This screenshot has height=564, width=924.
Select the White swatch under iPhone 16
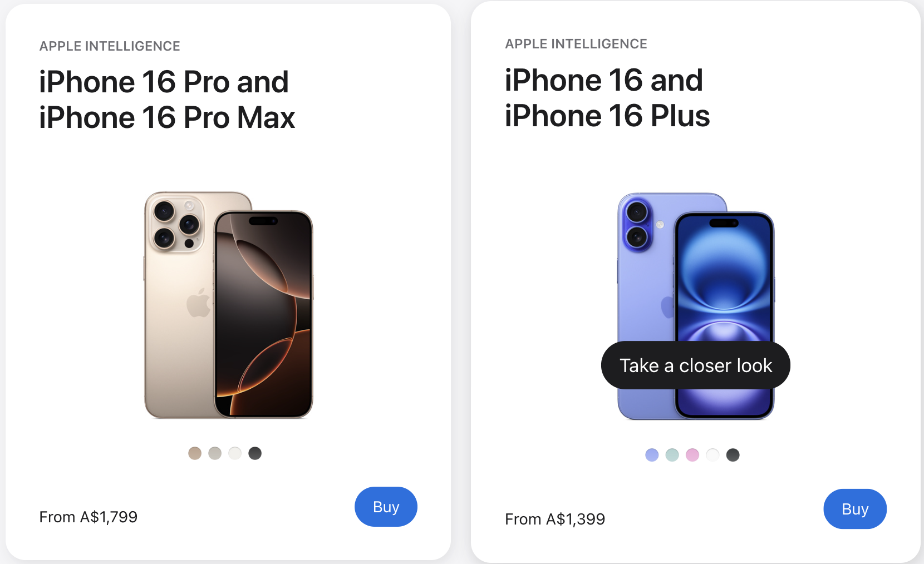coord(712,455)
